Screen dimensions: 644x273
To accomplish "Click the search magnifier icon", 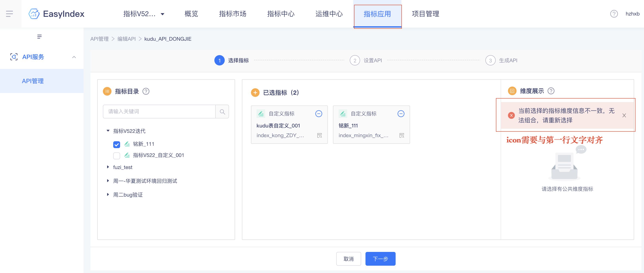I will (222, 112).
